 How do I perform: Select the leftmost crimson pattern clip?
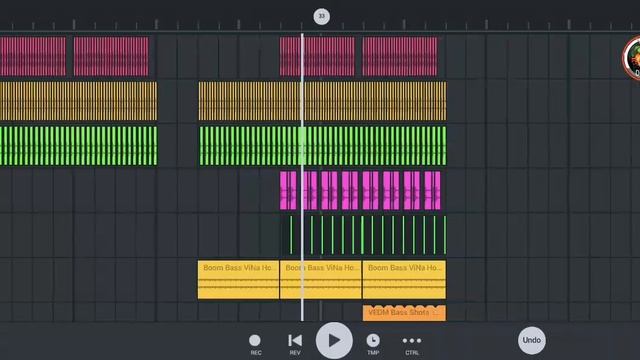pyautogui.click(x=33, y=56)
